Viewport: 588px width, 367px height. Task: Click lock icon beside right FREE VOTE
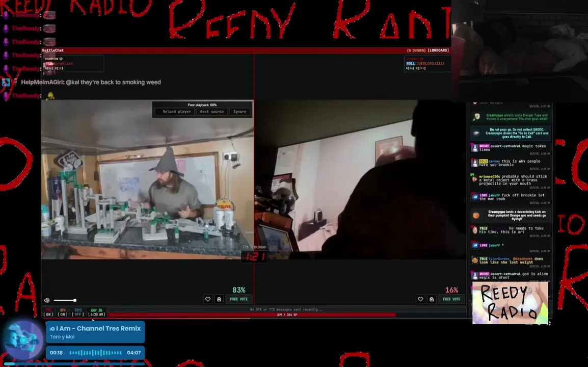432,299
